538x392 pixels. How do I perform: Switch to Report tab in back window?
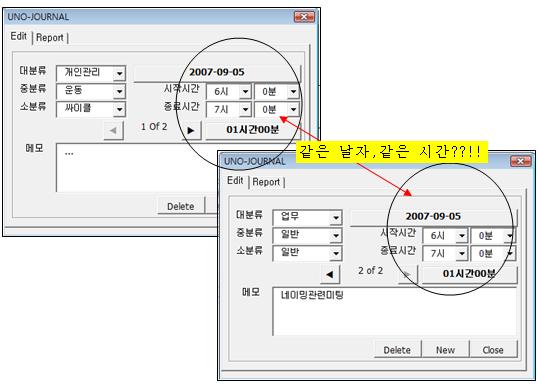click(x=50, y=37)
